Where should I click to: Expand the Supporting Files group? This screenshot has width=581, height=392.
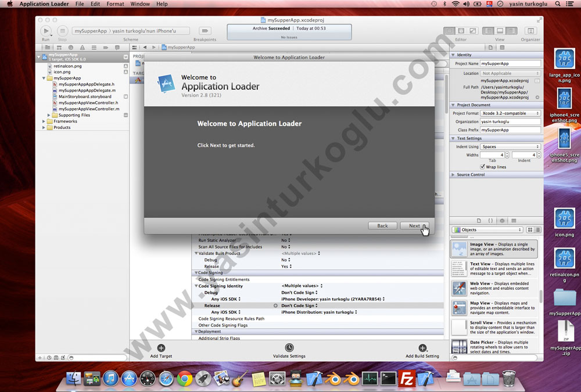click(x=49, y=115)
